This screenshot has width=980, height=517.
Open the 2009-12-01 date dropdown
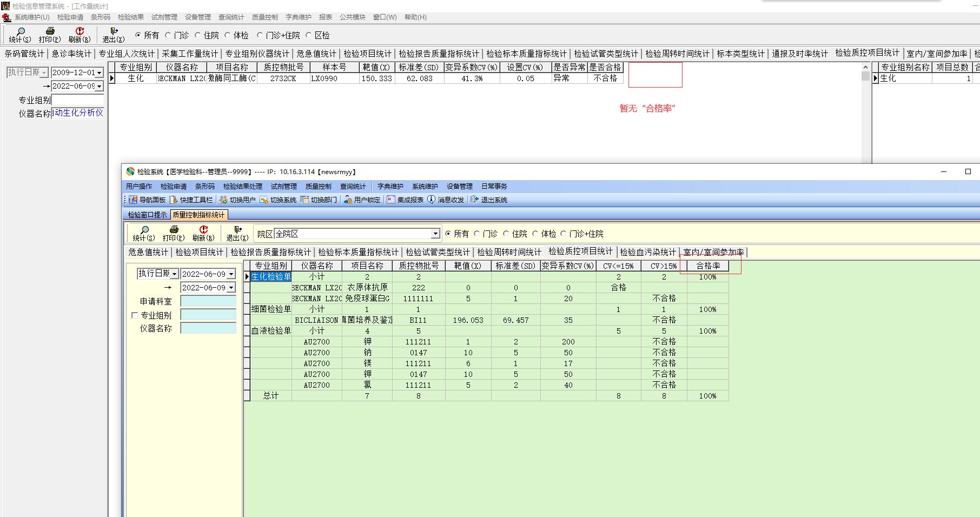point(99,72)
